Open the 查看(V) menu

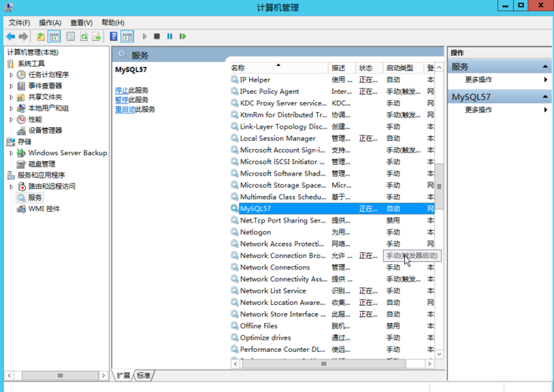(x=81, y=23)
